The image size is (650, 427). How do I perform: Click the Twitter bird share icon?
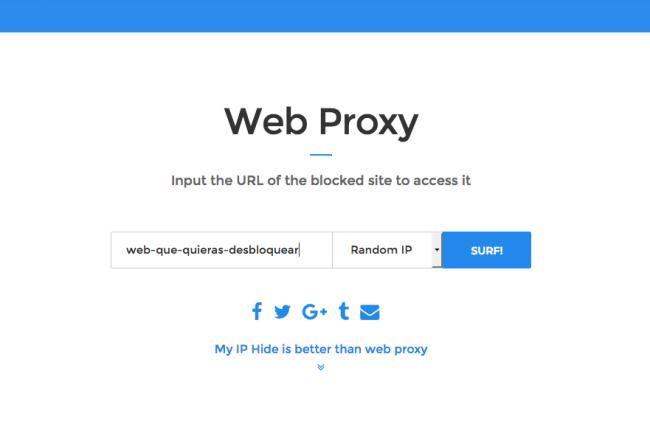(x=282, y=312)
